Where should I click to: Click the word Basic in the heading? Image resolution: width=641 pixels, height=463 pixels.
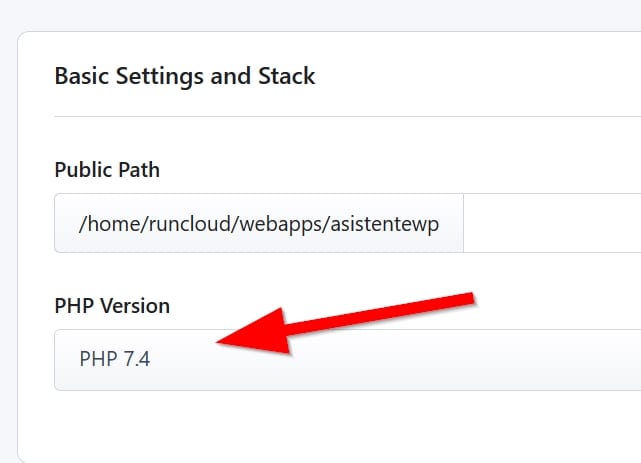(81, 76)
